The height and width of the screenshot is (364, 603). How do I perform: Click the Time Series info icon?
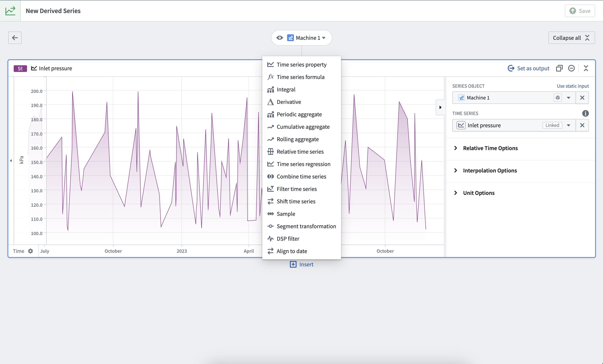[x=585, y=113]
